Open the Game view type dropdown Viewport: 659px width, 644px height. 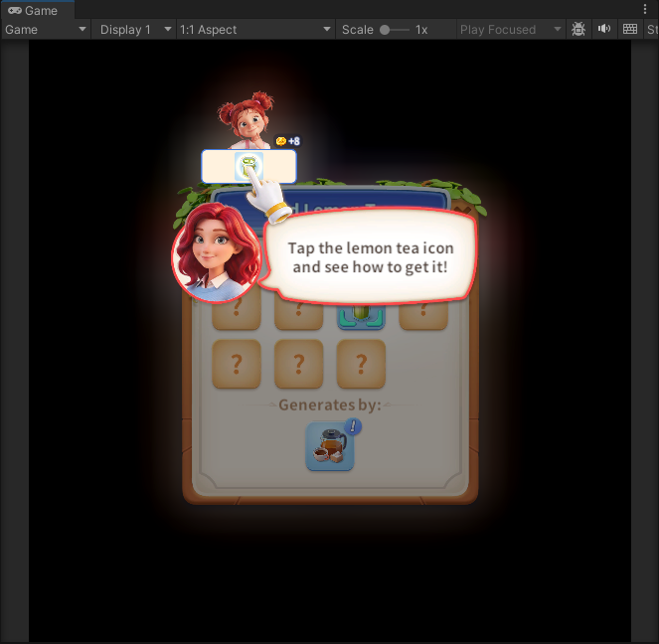pyautogui.click(x=46, y=30)
